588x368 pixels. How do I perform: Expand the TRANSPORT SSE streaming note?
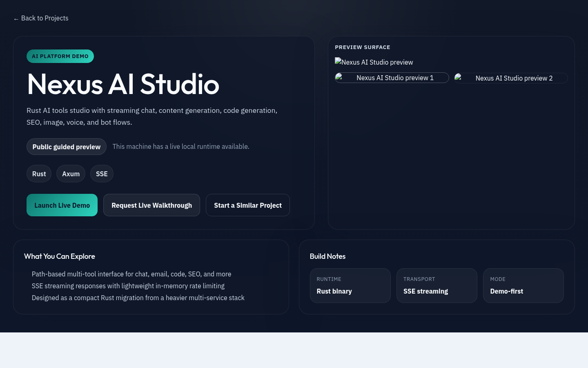pyautogui.click(x=437, y=285)
